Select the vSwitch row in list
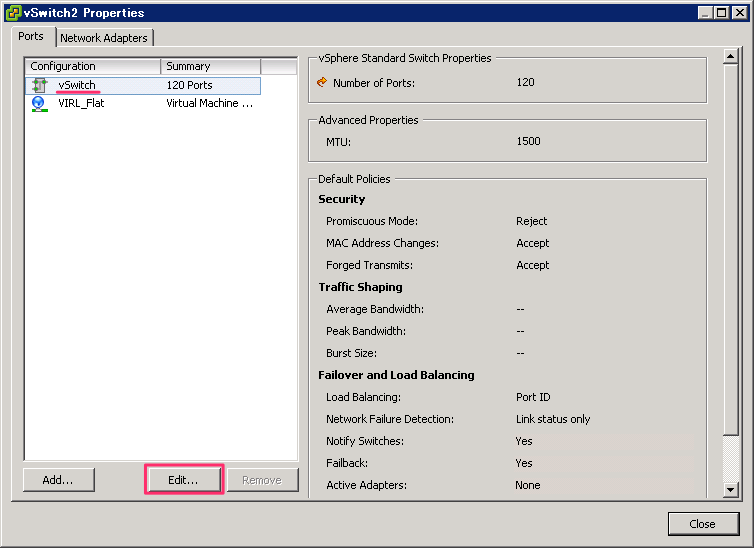The width and height of the screenshot is (754, 548). pos(143,86)
